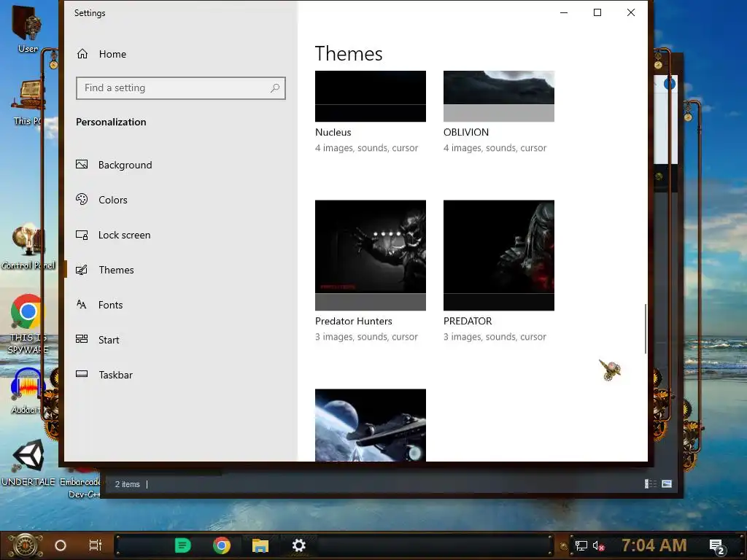The image size is (747, 560).
Task: Open Background personalization settings
Action: click(x=115, y=165)
